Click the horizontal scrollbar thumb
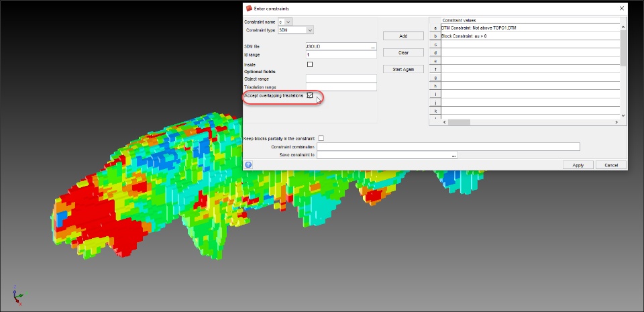This screenshot has width=644, height=312. pos(459,122)
